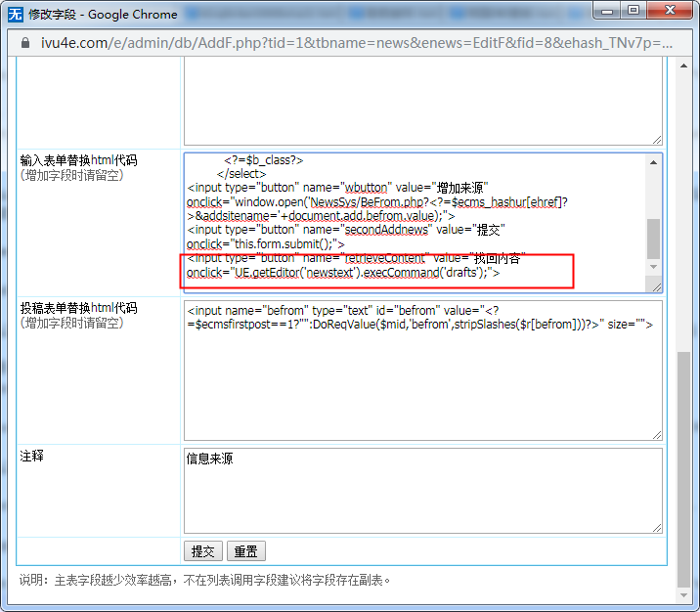
Task: Click the 重置 reset button
Action: pos(245,551)
